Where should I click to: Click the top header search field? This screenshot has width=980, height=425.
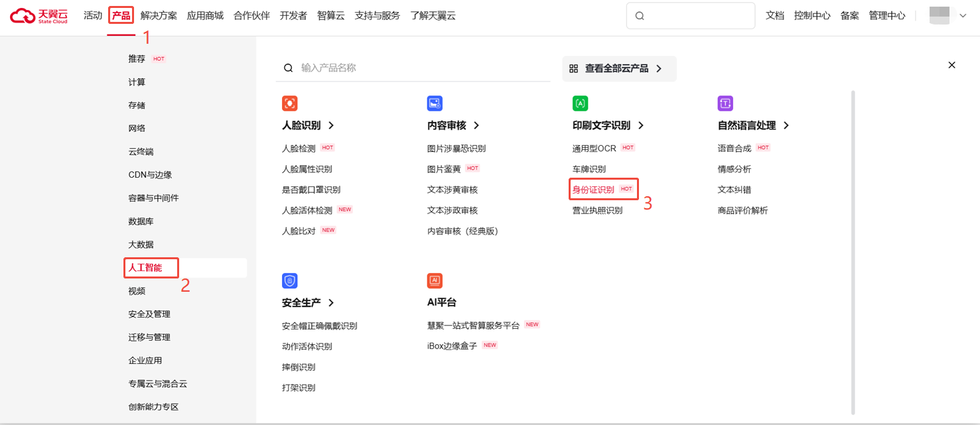click(x=691, y=16)
